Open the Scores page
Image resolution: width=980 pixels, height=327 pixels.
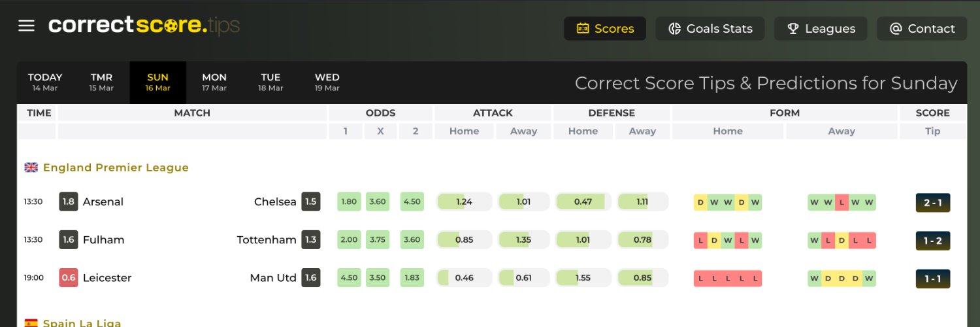point(605,29)
